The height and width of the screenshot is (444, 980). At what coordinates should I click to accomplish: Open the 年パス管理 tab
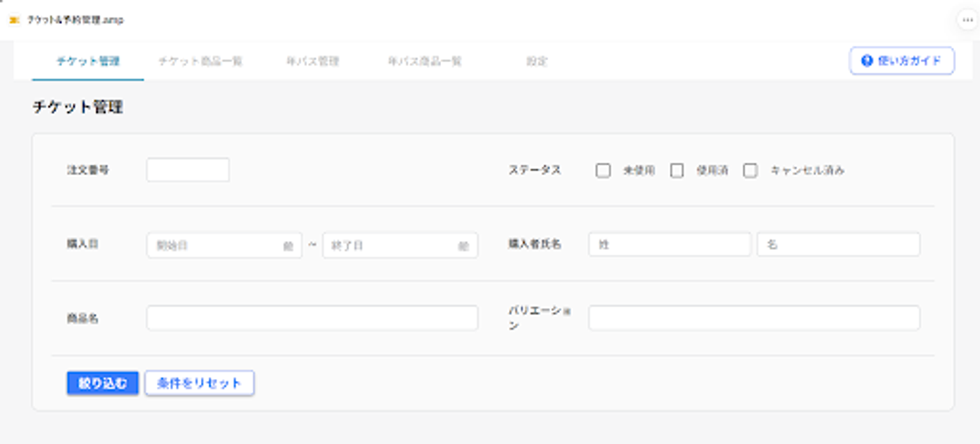click(x=312, y=61)
